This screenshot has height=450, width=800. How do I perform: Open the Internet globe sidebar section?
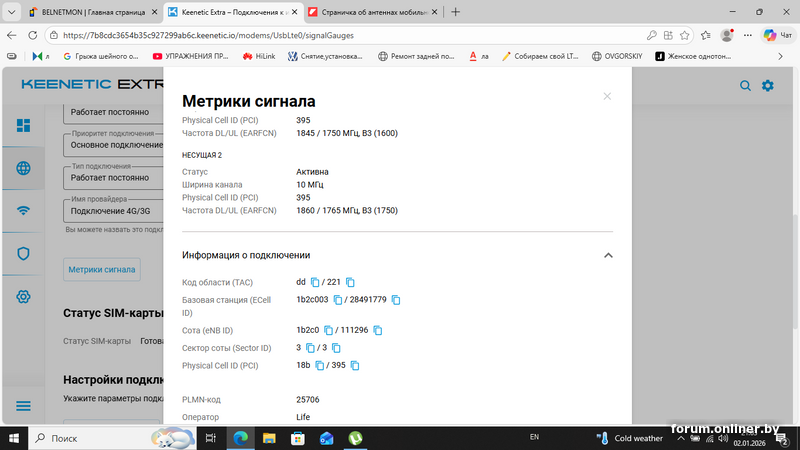(23, 168)
